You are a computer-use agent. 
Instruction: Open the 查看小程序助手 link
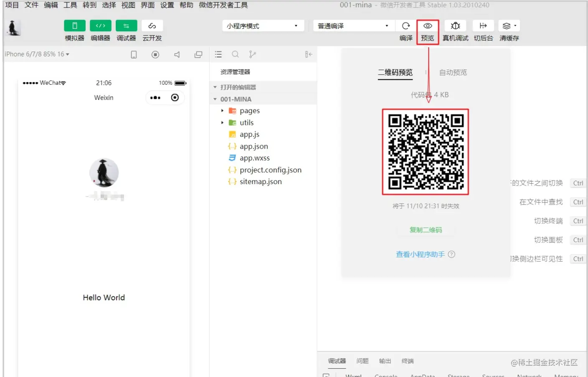tap(421, 254)
